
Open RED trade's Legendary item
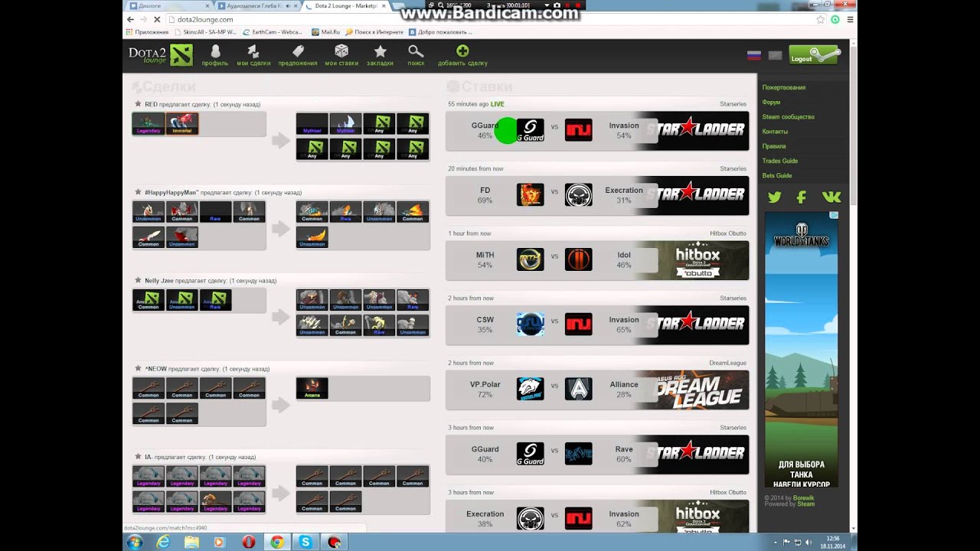[149, 124]
